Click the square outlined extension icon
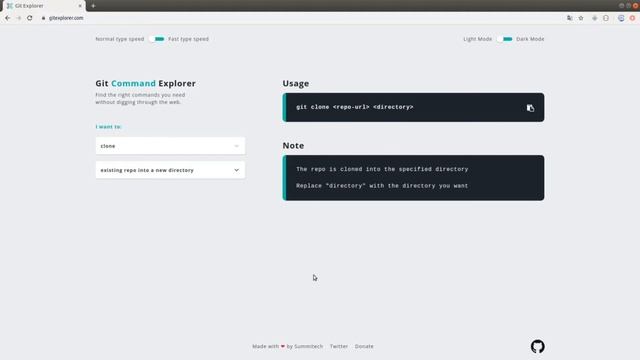The image size is (640, 360). [606, 18]
